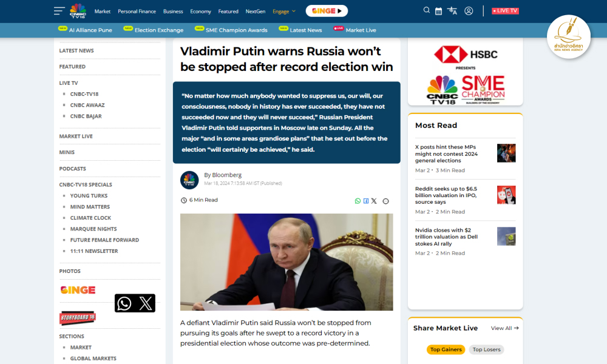
Task: Click the language translate icon
Action: coord(452,11)
